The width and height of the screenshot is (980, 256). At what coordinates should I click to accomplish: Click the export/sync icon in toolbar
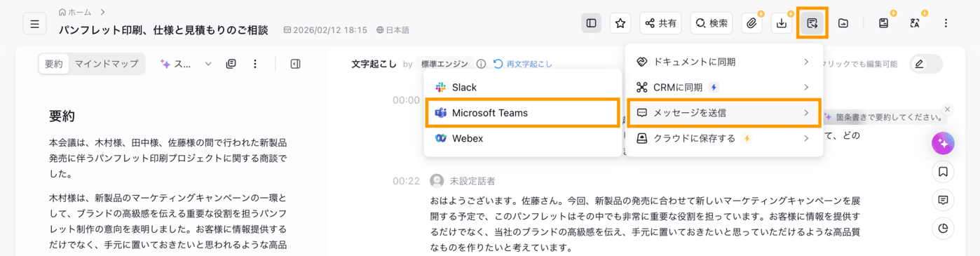click(x=812, y=23)
